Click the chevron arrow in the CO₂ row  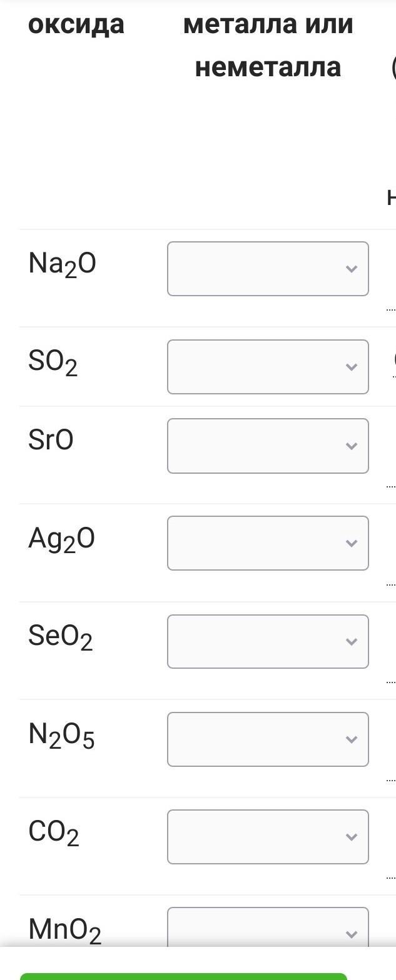click(351, 837)
